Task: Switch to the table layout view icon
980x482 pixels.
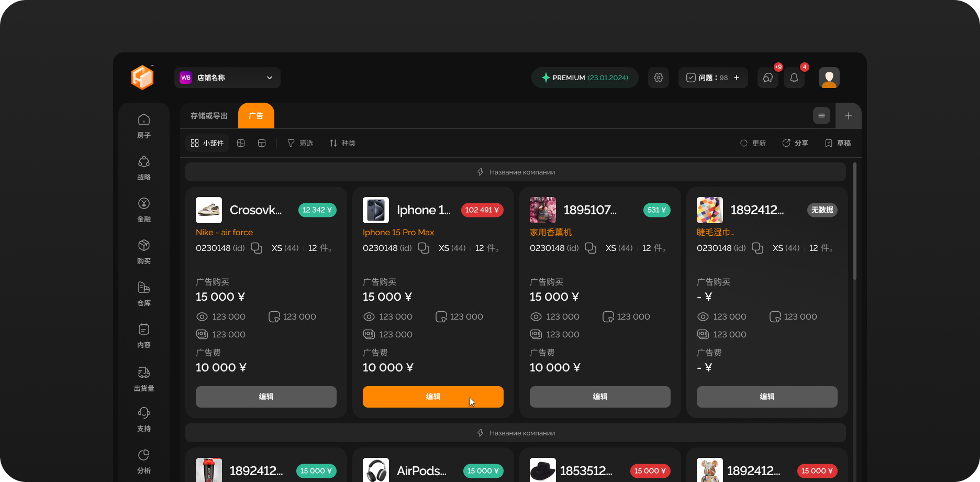Action: click(x=262, y=143)
